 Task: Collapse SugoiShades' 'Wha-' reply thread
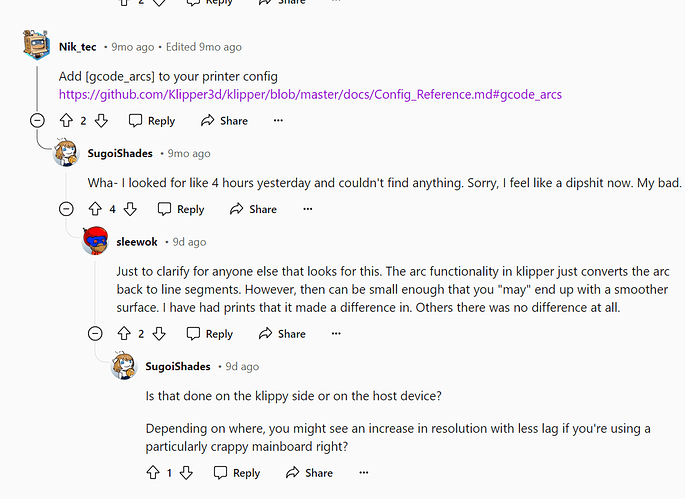66,209
